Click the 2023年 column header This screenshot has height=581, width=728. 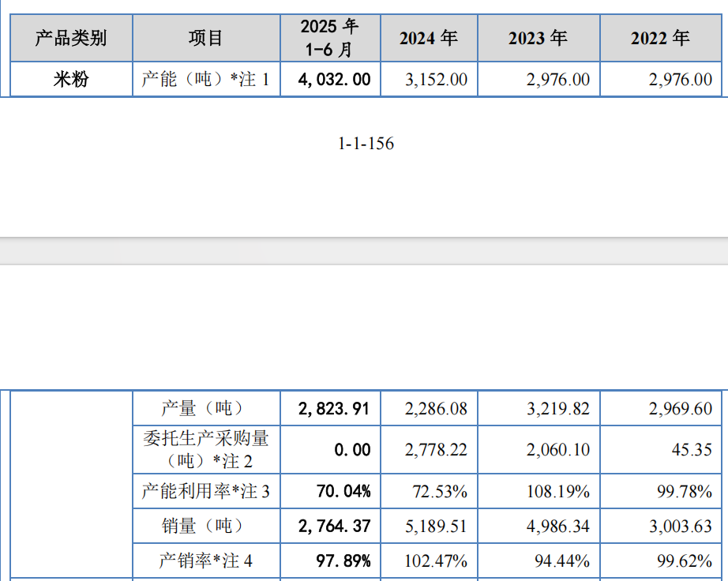(538, 37)
